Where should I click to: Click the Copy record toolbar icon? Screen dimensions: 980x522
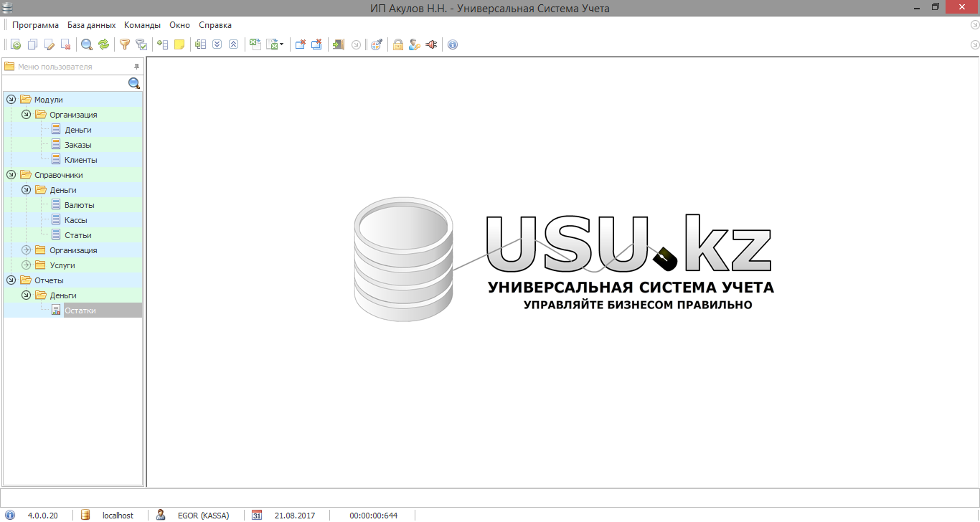click(32, 44)
